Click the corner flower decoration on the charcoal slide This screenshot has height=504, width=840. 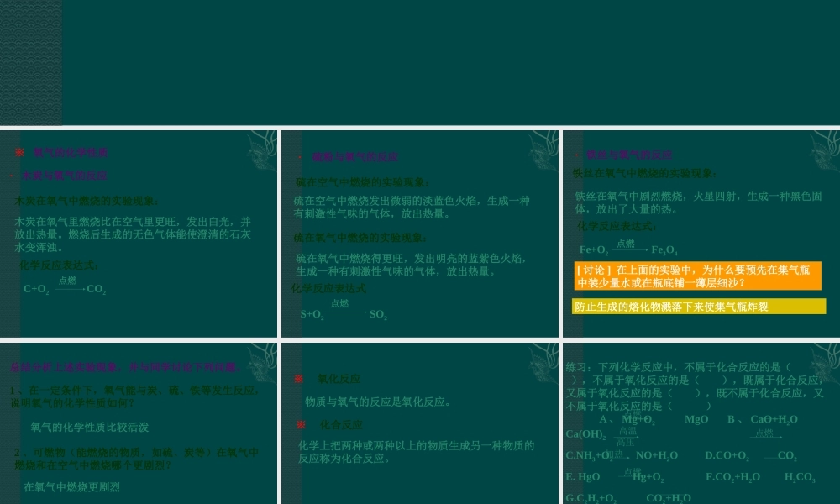point(260,151)
